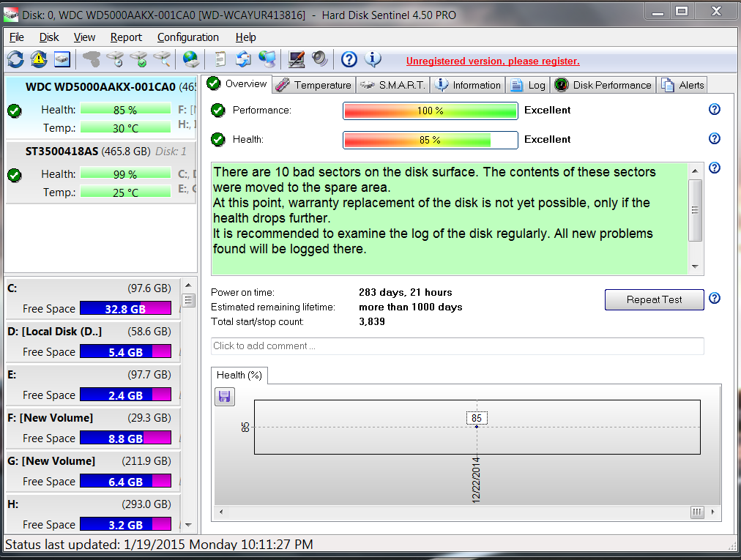Click the disk with green check icon
The image size is (741, 560).
coord(139,59)
